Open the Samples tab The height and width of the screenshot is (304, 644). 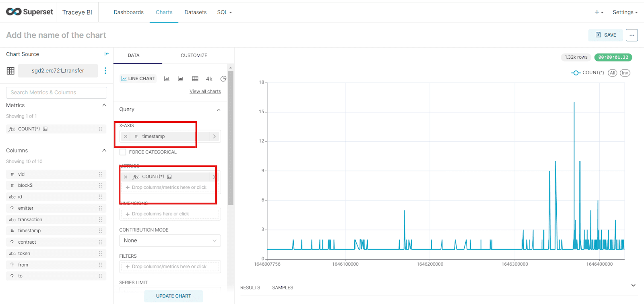tap(283, 287)
